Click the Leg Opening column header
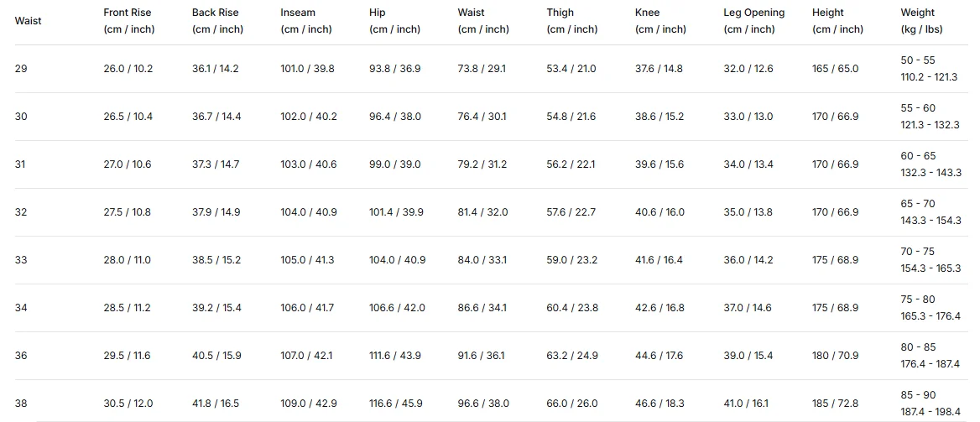Image resolution: width=980 pixels, height=422 pixels. tap(754, 21)
